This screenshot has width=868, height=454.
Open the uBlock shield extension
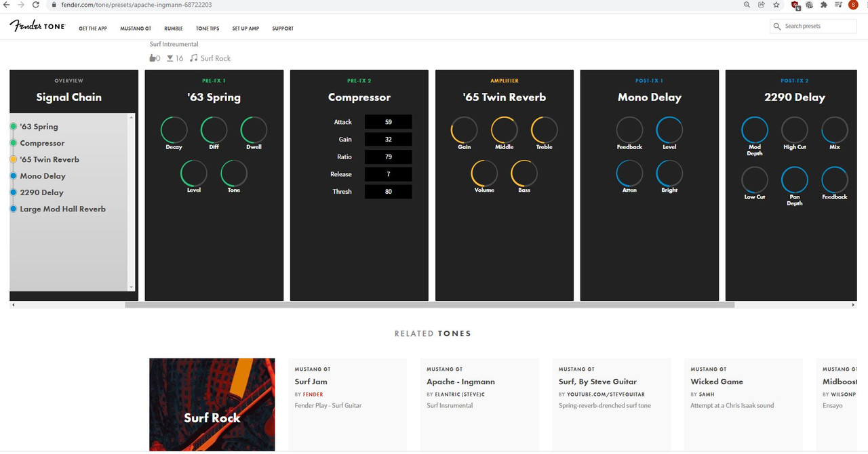(795, 5)
